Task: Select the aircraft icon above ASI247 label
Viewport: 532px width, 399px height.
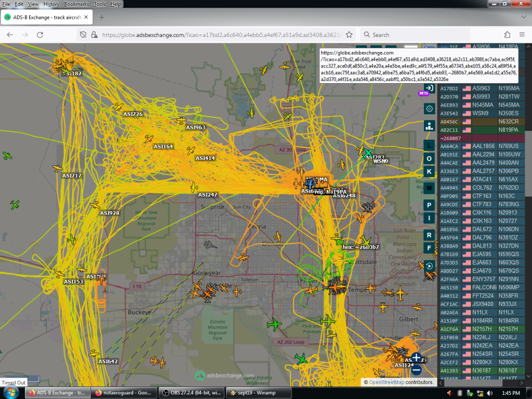Action: point(194,187)
